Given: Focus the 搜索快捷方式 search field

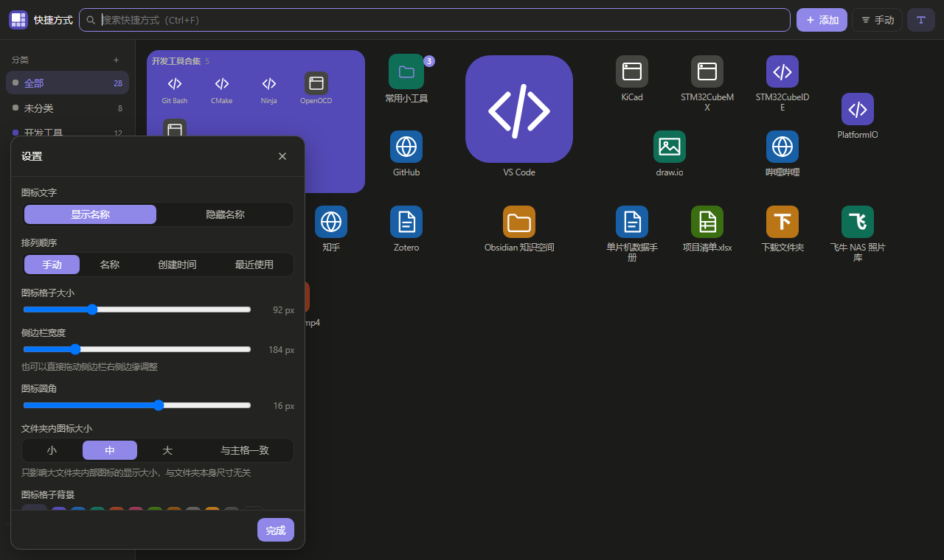Looking at the screenshot, I should click(434, 20).
